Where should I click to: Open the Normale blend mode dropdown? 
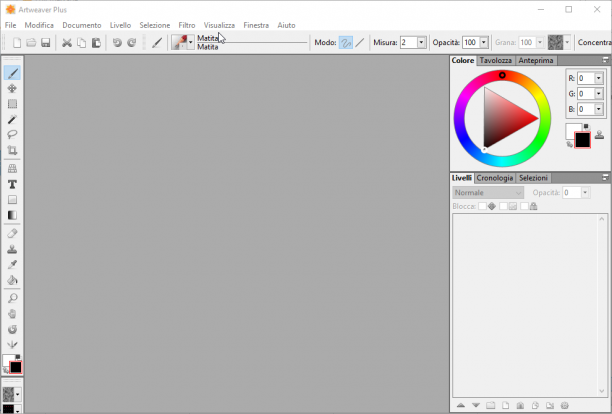488,192
